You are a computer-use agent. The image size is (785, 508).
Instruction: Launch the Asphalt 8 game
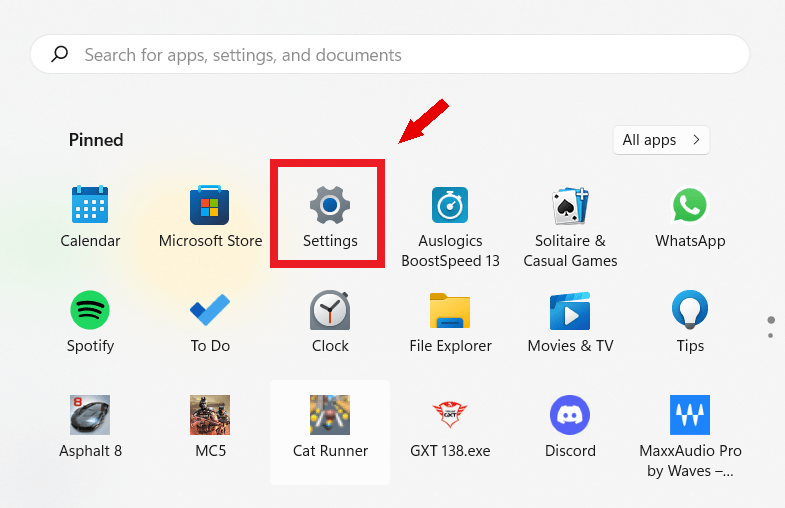click(x=90, y=427)
